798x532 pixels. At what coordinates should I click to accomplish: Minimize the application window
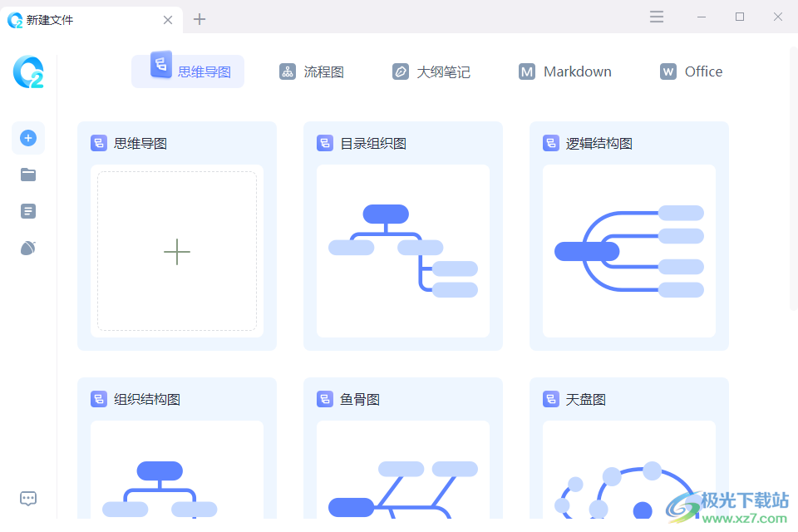point(702,17)
